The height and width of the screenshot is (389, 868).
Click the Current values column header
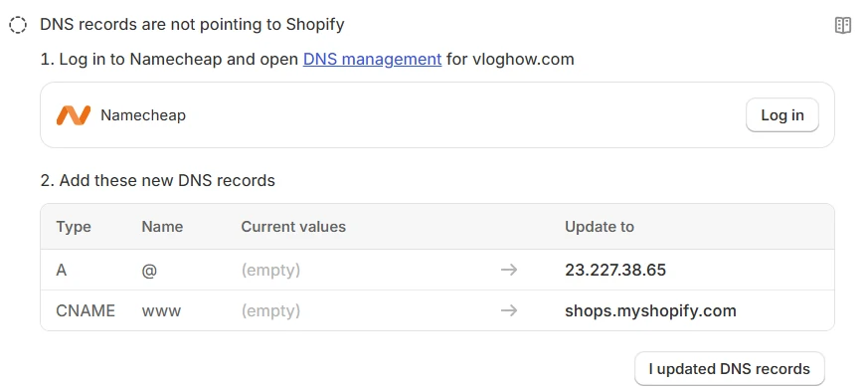click(x=293, y=227)
